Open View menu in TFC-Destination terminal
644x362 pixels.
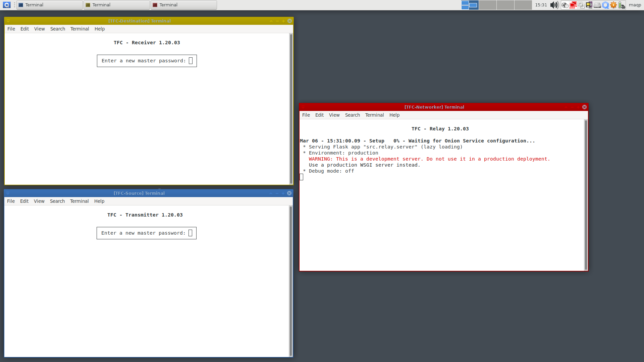(40, 29)
